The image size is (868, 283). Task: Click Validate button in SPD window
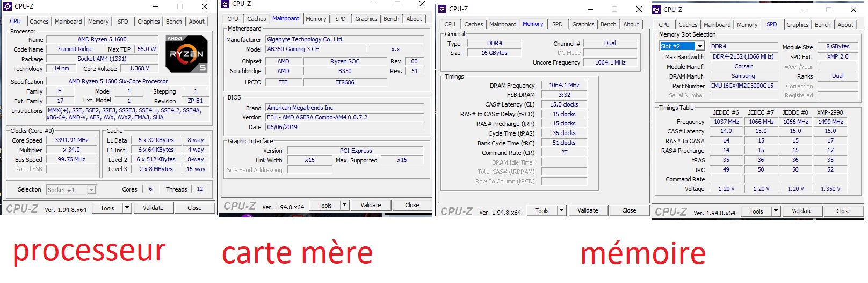tap(802, 211)
